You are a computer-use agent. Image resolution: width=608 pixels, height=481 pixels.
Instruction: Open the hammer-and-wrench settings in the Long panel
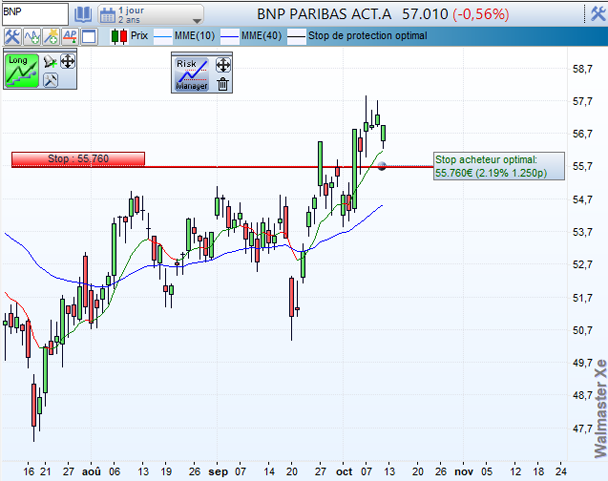pos(50,80)
